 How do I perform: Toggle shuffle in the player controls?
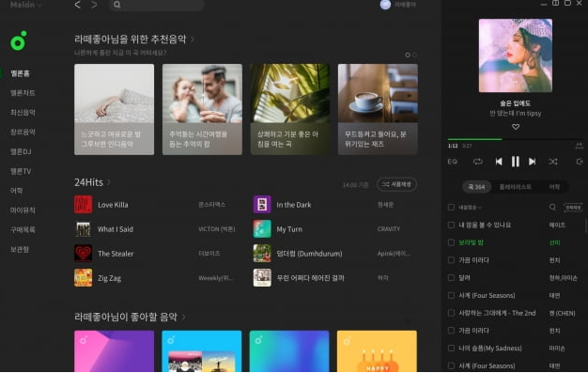point(552,162)
